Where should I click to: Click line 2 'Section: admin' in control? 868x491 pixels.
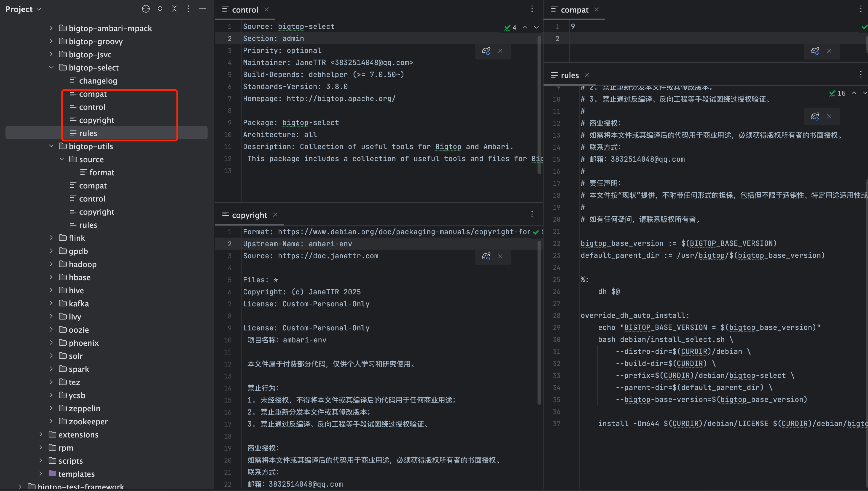tap(273, 39)
